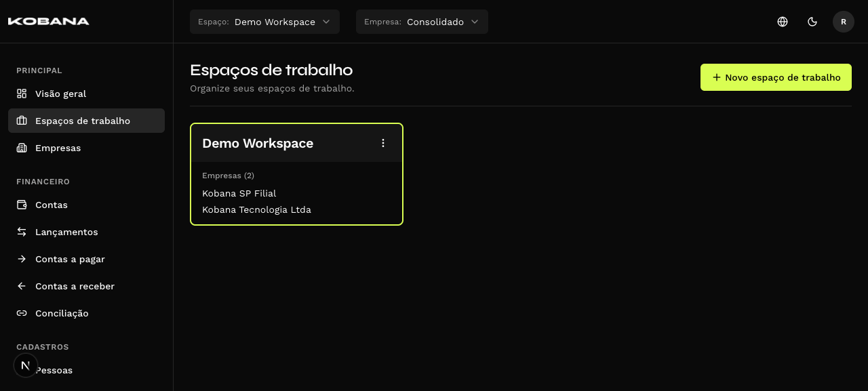Select Espaços de trabalho sidebar item
The width and height of the screenshot is (868, 391).
[86, 121]
